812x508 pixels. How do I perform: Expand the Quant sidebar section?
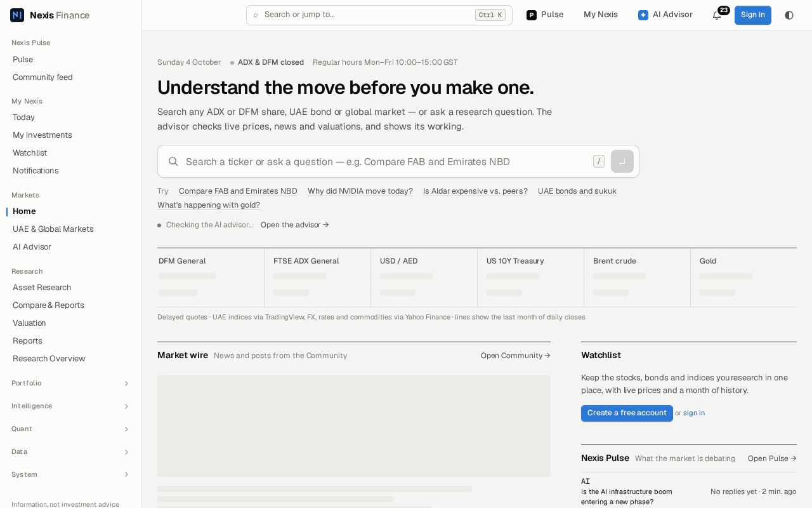(x=70, y=429)
